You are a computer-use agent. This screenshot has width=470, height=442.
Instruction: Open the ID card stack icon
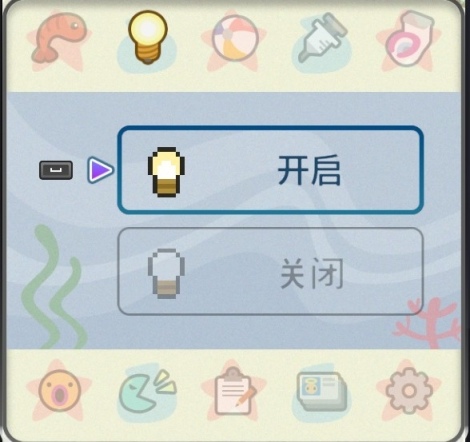pyautogui.click(x=322, y=391)
